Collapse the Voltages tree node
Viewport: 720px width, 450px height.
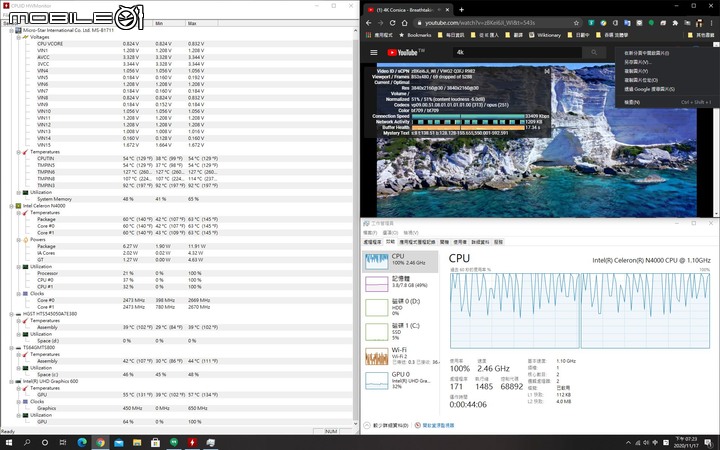tap(18, 37)
